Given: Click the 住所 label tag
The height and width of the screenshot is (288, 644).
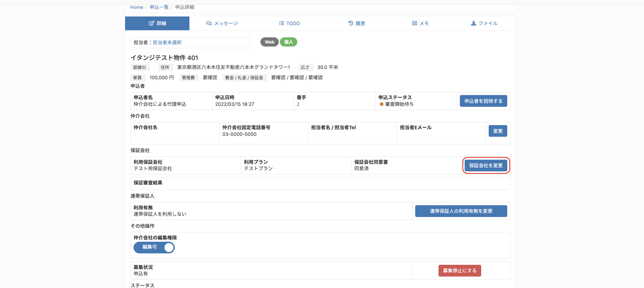Looking at the screenshot, I should pos(165,67).
